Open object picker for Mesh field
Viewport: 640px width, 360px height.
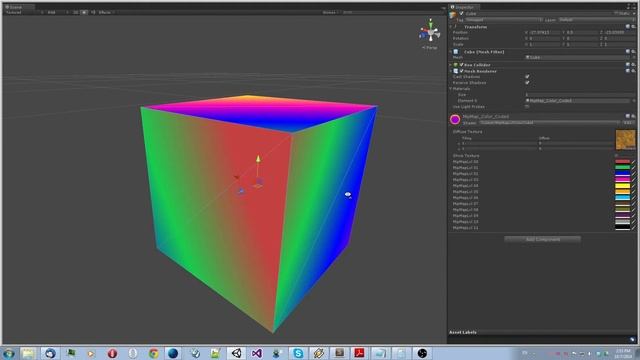coord(633,58)
